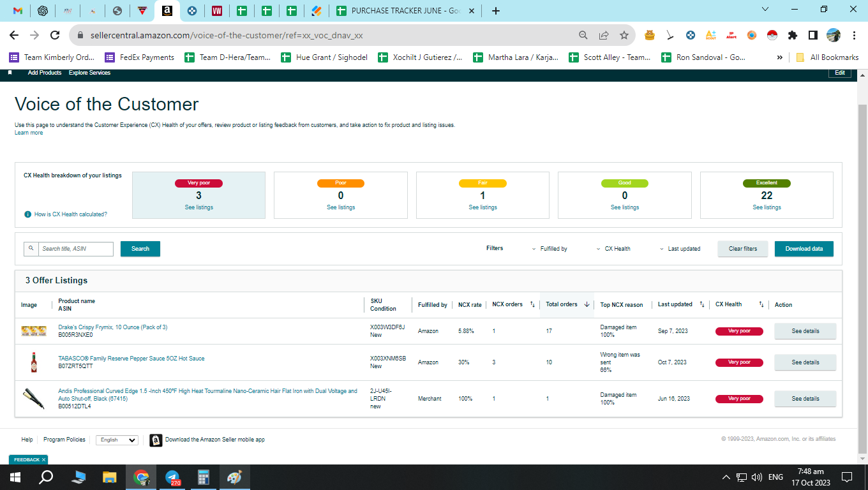The width and height of the screenshot is (868, 490).
Task: Open the FedEx Payments bookmark
Action: 140,57
